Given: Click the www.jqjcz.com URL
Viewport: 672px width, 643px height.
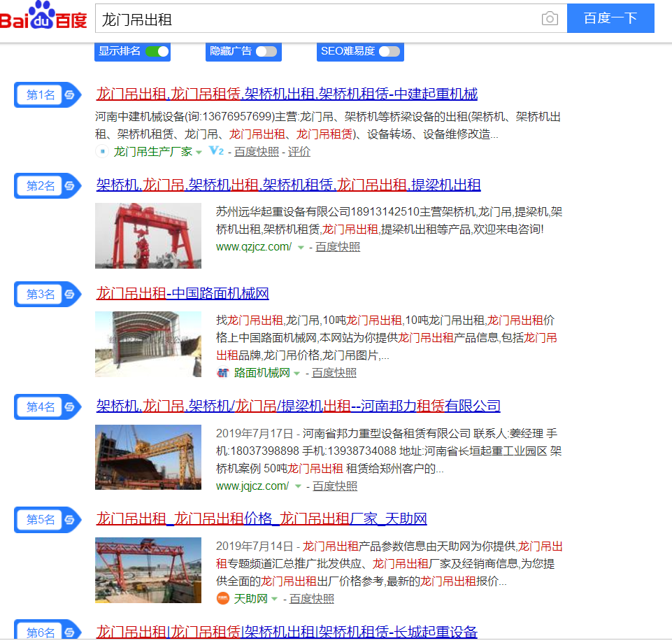Looking at the screenshot, I should point(252,486).
